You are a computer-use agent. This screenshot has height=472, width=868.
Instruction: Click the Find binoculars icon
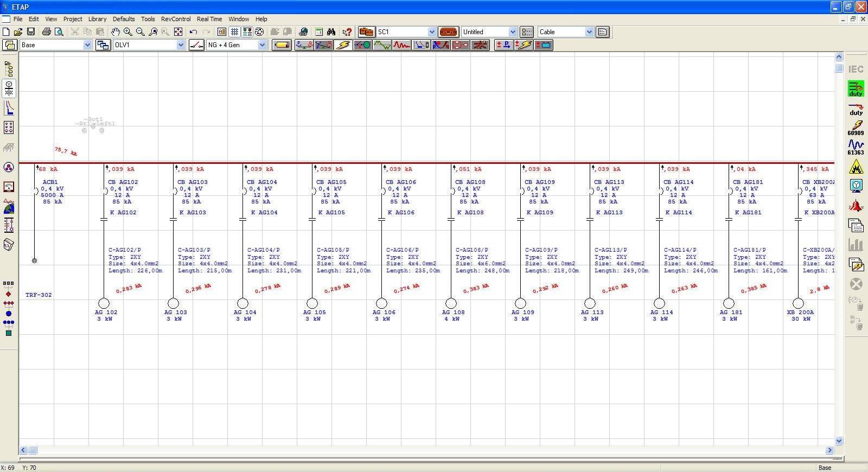point(331,32)
